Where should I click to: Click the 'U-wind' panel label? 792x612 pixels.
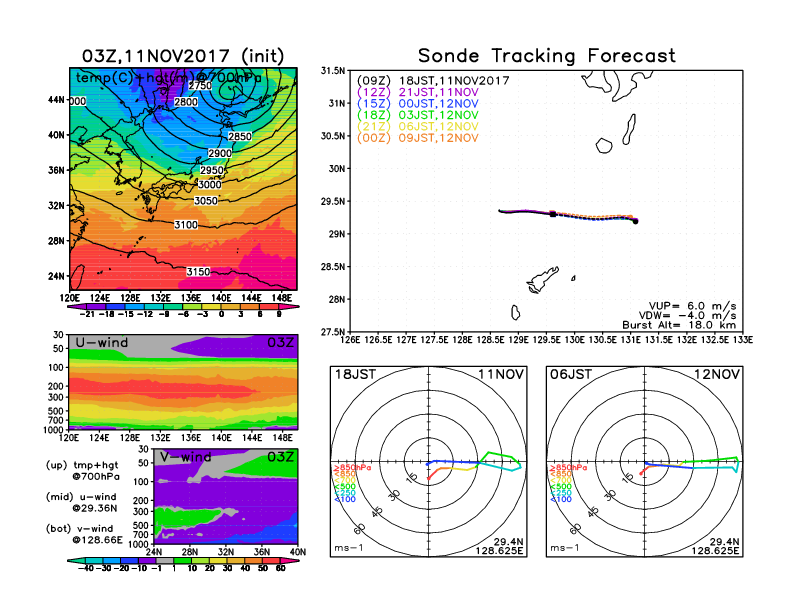click(102, 343)
